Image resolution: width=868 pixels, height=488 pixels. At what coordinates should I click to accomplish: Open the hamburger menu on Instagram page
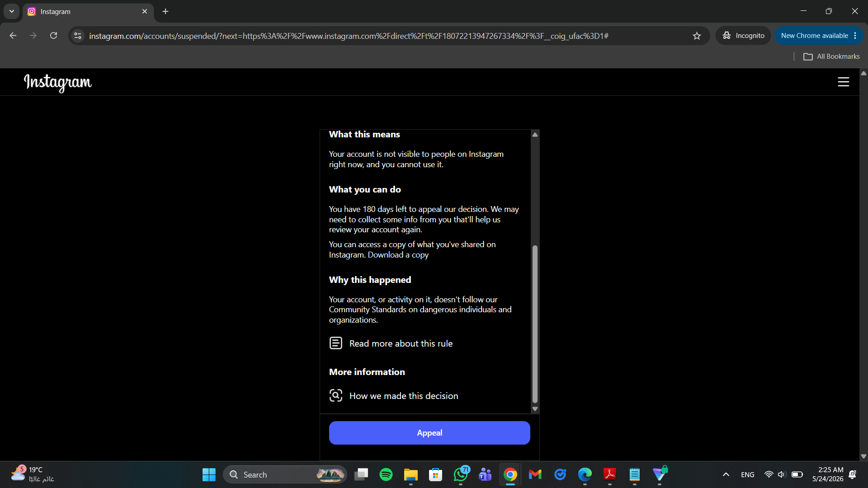pos(844,82)
